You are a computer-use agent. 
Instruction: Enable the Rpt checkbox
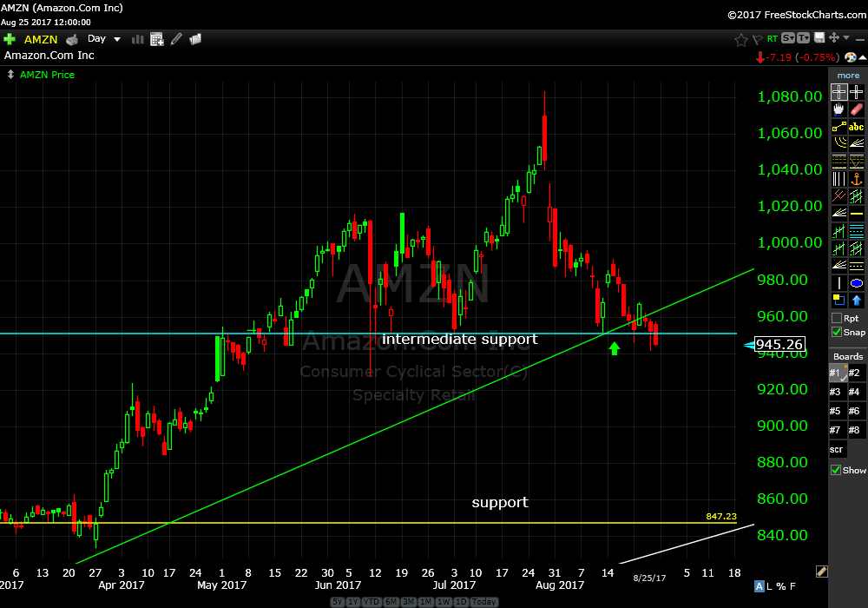click(x=836, y=318)
